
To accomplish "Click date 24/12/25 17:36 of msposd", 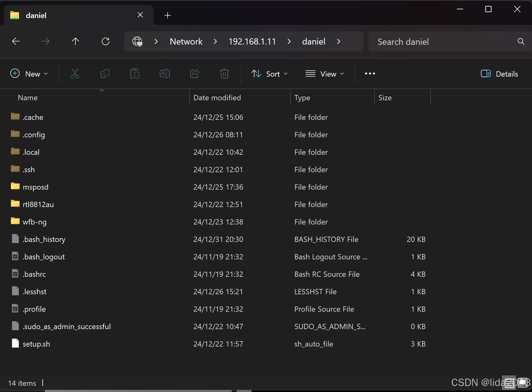I will coord(218,187).
